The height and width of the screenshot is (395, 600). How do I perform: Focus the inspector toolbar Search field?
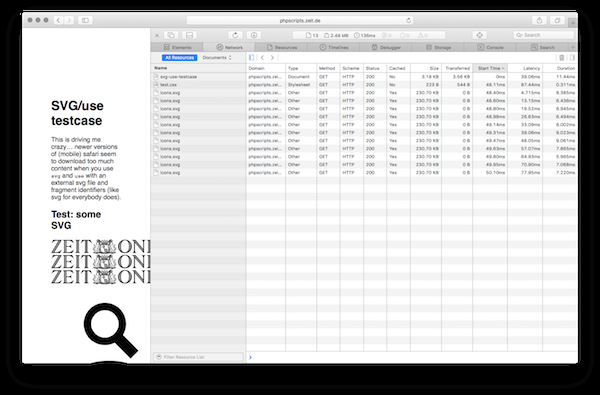[x=544, y=35]
